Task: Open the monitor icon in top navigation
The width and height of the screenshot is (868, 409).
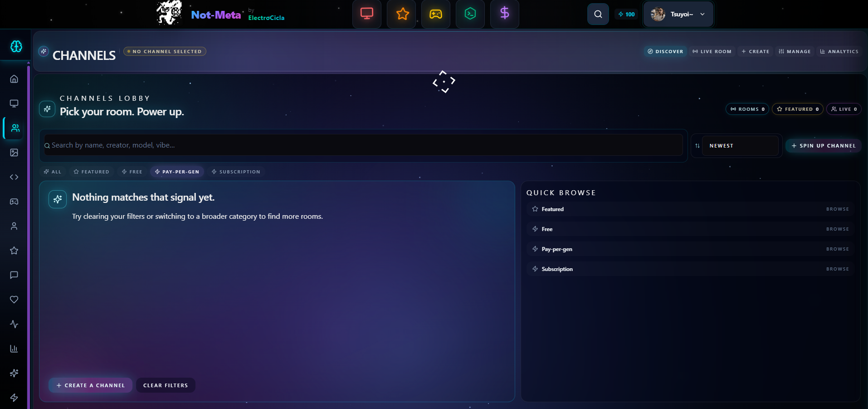Action: [367, 14]
